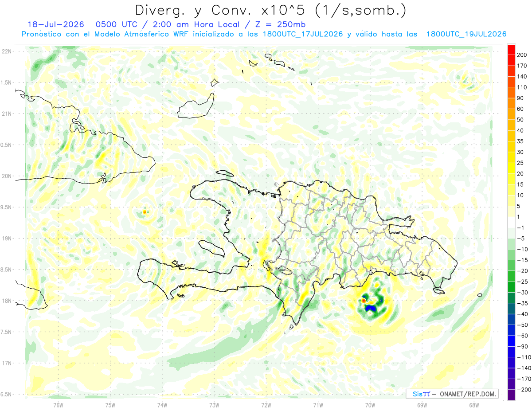Click the '71W' longitude label
The width and height of the screenshot is (532, 411).
pyautogui.click(x=318, y=405)
